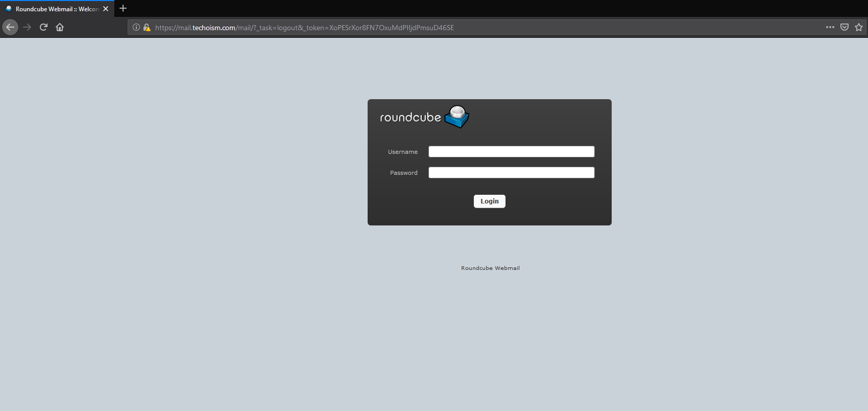The width and height of the screenshot is (868, 411).
Task: Close the Roundcube Webmail tab
Action: (x=106, y=9)
